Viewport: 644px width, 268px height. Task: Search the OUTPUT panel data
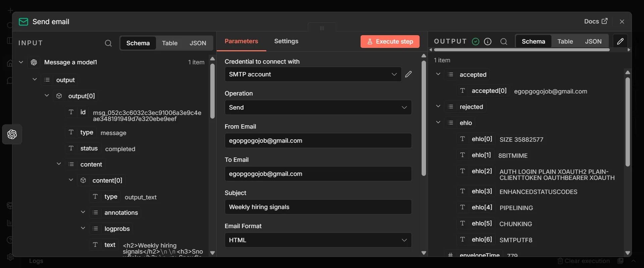tap(503, 42)
